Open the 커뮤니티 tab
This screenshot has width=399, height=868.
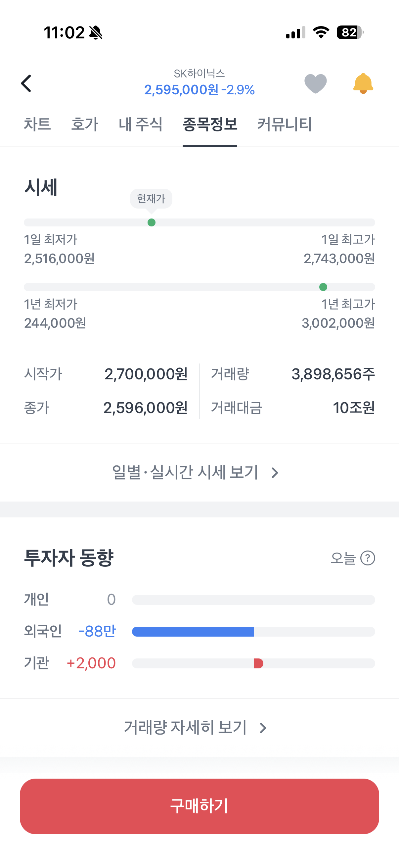click(x=285, y=124)
